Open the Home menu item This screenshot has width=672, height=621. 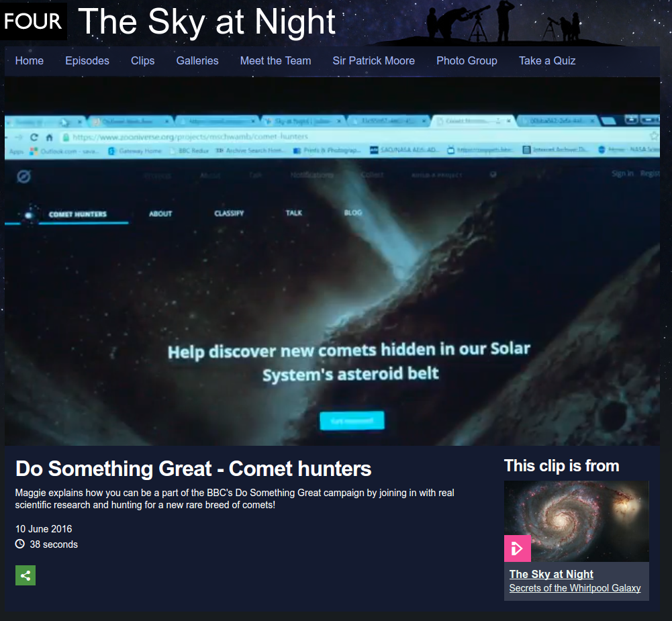pos(29,61)
